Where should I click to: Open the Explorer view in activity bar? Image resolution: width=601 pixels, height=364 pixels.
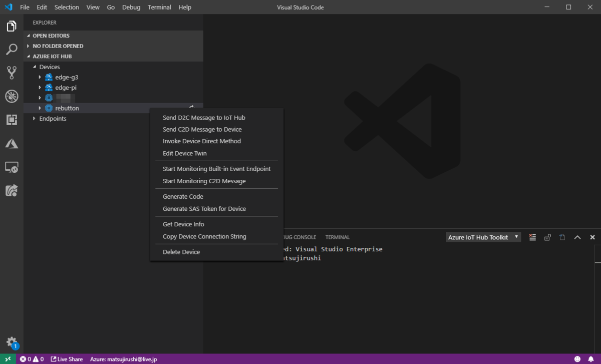point(12,26)
